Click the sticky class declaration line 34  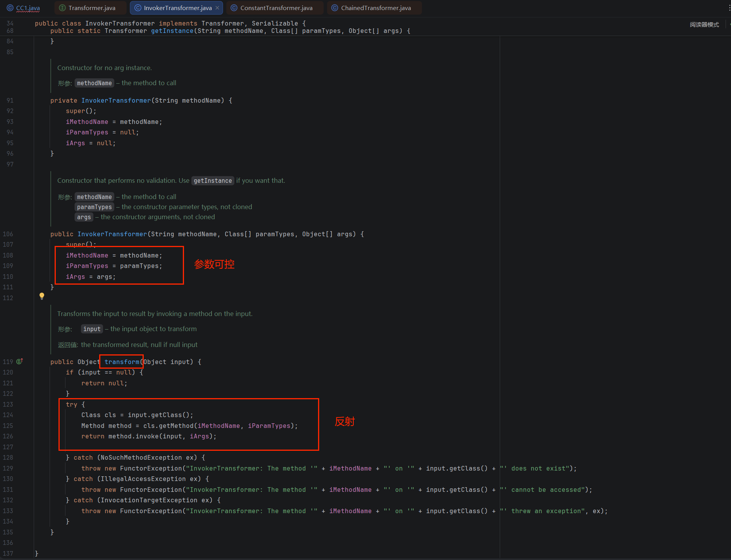(x=170, y=23)
